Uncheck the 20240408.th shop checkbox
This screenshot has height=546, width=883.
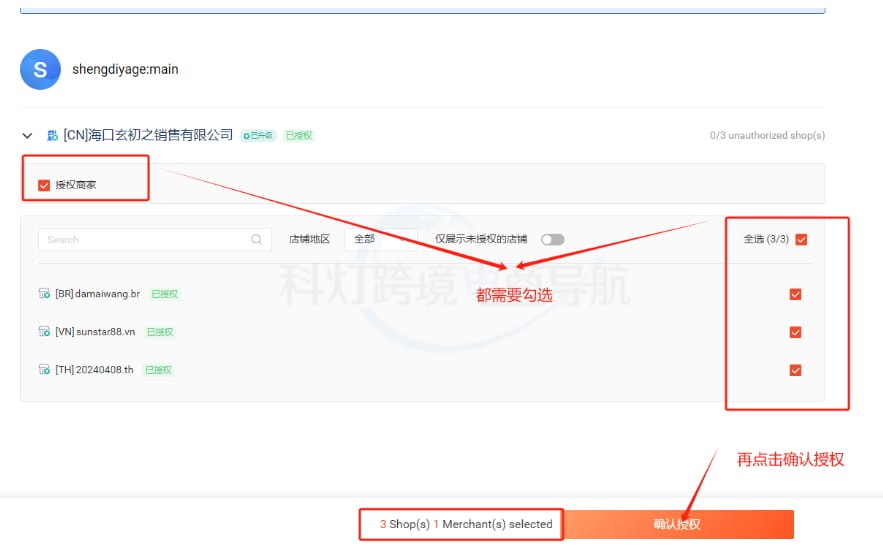point(796,370)
